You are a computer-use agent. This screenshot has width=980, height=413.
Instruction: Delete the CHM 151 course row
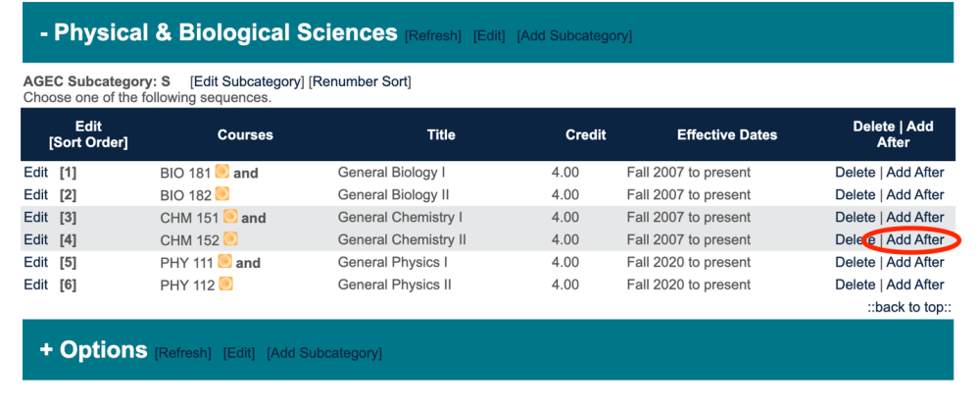(855, 218)
